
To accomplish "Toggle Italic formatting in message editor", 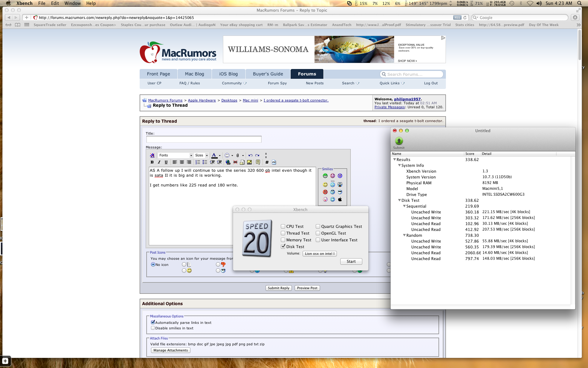I will click(159, 162).
